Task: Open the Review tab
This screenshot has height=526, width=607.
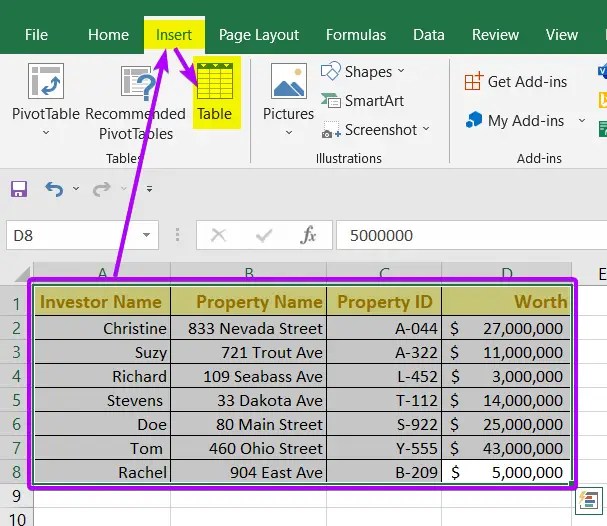Action: [496, 35]
